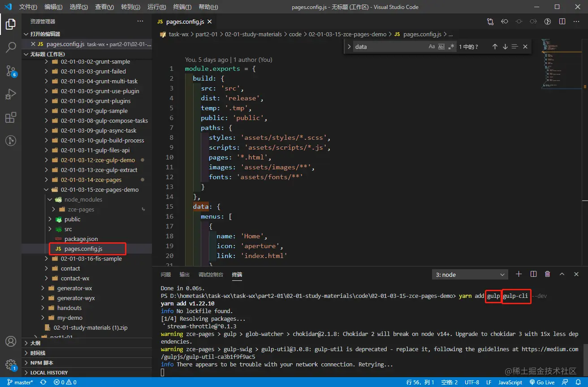The height and width of the screenshot is (387, 588).
Task: Click the master branch status item
Action: pos(20,383)
